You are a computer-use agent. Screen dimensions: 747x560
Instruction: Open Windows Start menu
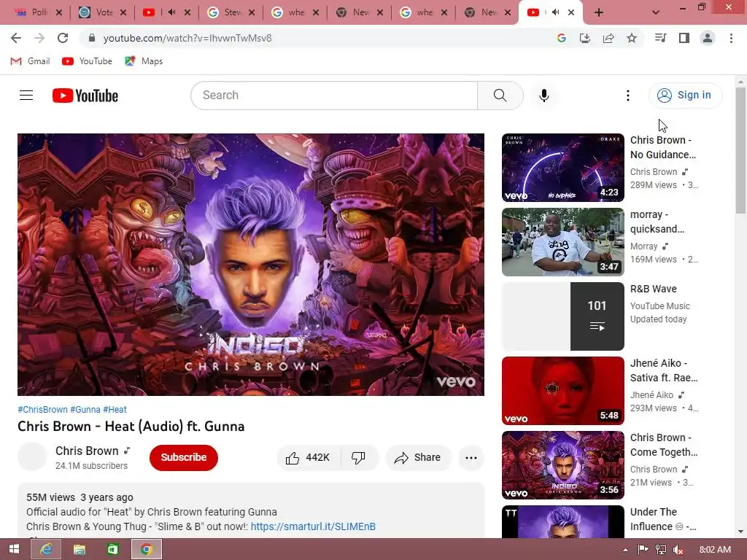[x=14, y=550]
